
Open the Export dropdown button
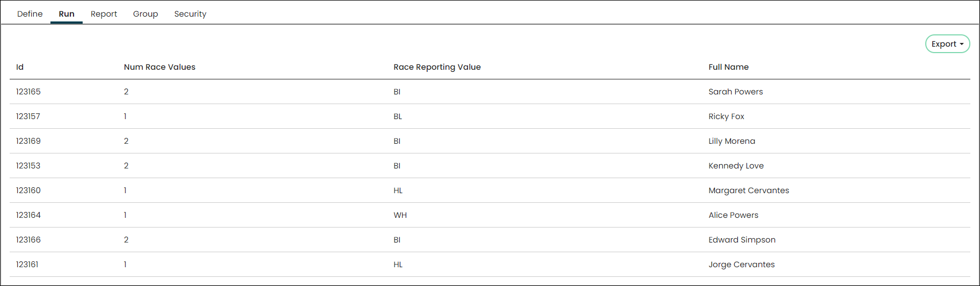tap(947, 44)
